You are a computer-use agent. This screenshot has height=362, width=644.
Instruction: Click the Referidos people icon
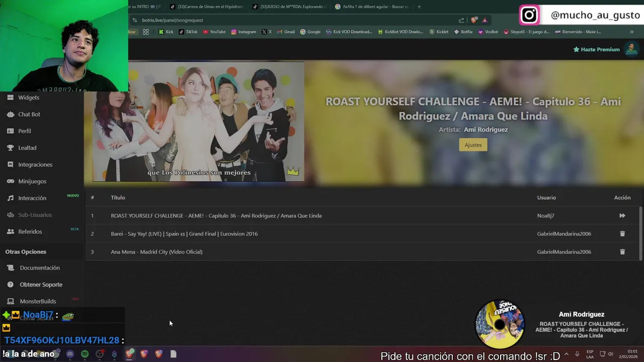click(10, 232)
